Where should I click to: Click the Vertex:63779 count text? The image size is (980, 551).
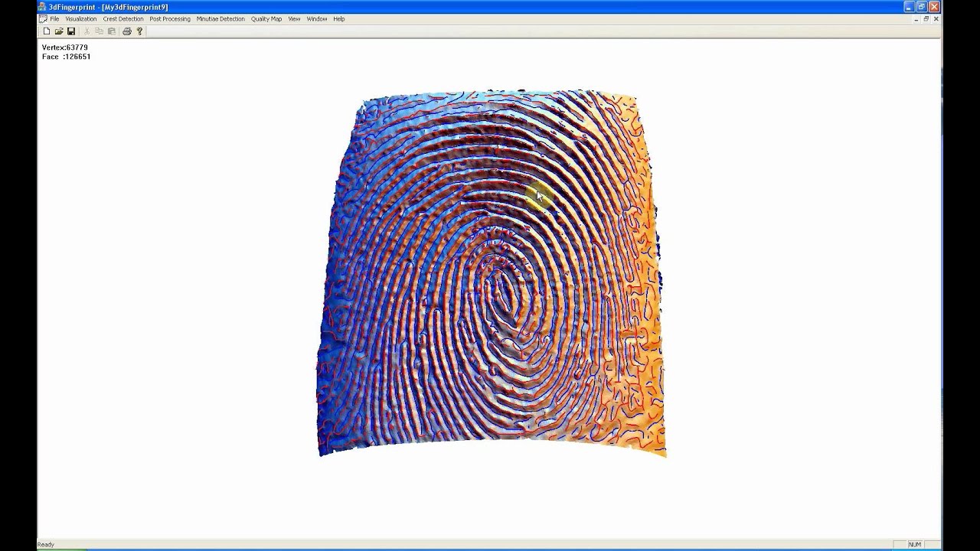coord(65,47)
